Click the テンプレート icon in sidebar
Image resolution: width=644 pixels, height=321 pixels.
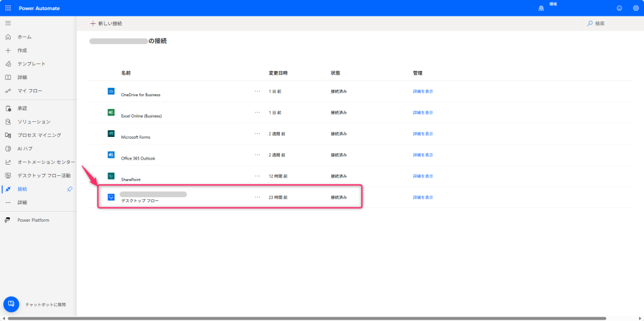point(8,64)
